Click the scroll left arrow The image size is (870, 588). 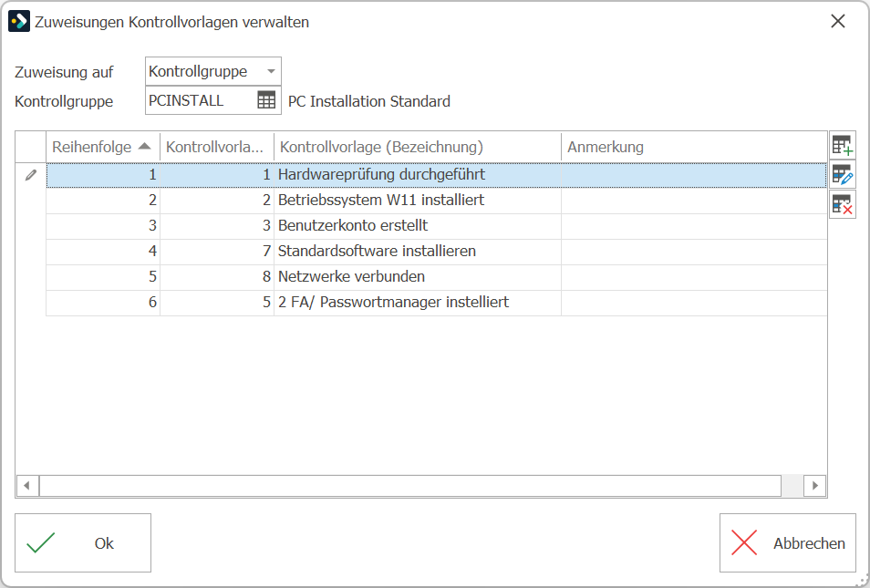point(26,486)
